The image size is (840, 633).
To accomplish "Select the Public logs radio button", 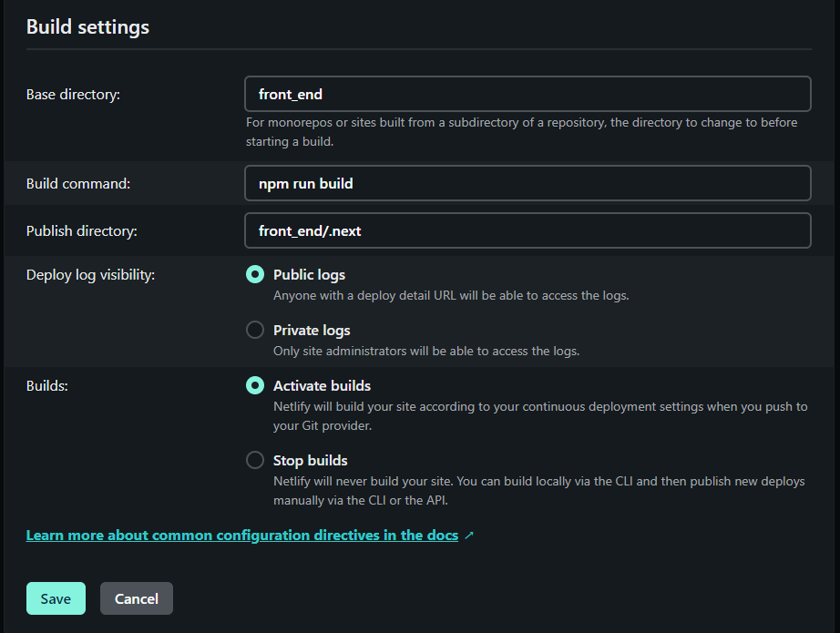I will 255,275.
